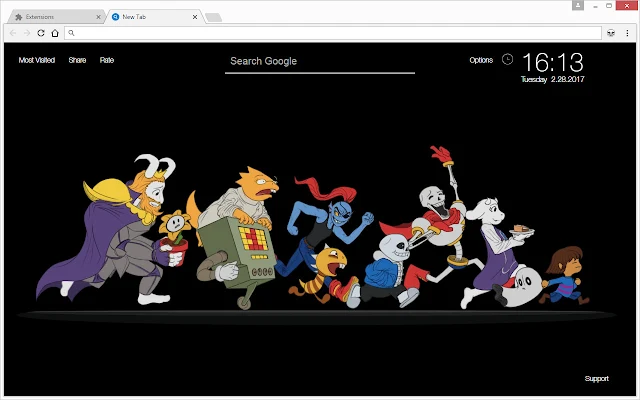This screenshot has height=400, width=640.
Task: Select the New Tab tab
Action: point(155,17)
